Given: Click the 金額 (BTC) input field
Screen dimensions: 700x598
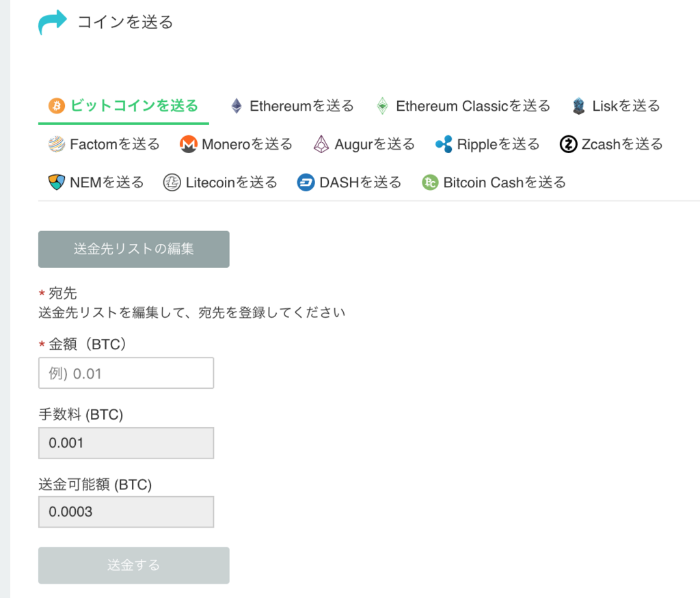Looking at the screenshot, I should pyautogui.click(x=126, y=372).
